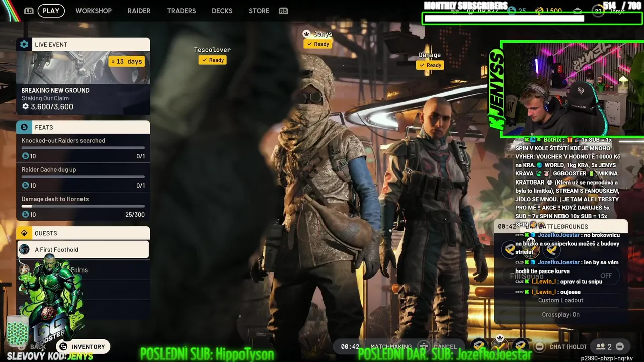Click the 00:42 timer in bottom bar

[x=350, y=347]
